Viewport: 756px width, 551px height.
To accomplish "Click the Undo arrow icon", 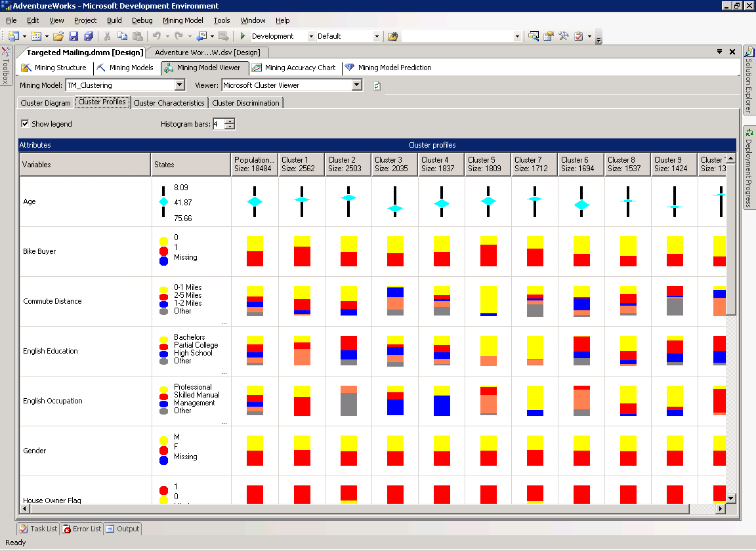I will (x=157, y=36).
